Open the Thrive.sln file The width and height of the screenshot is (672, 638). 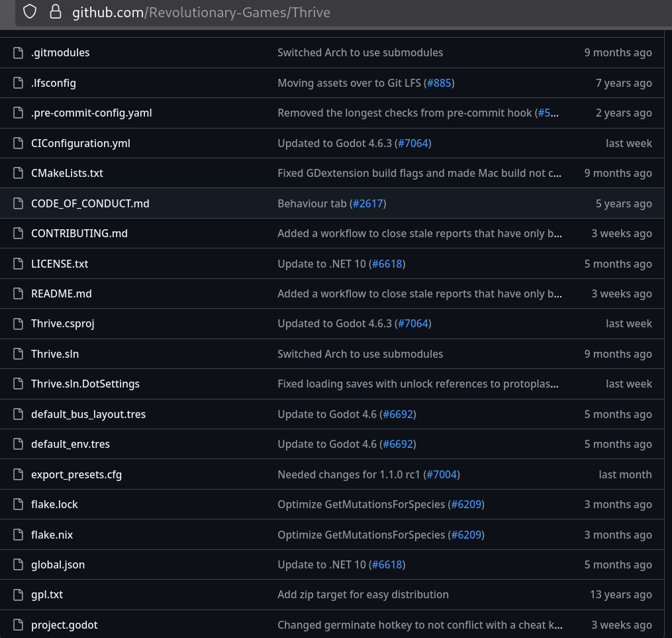(x=55, y=354)
